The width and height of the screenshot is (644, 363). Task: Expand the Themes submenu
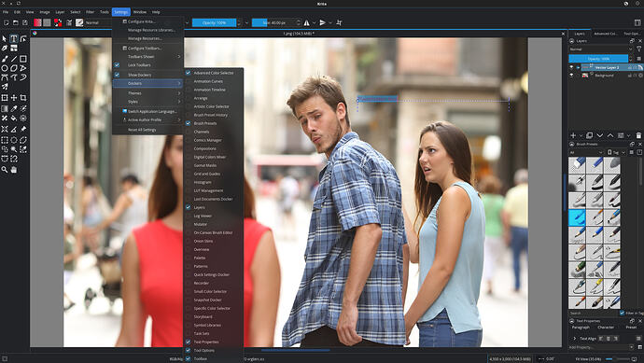147,93
